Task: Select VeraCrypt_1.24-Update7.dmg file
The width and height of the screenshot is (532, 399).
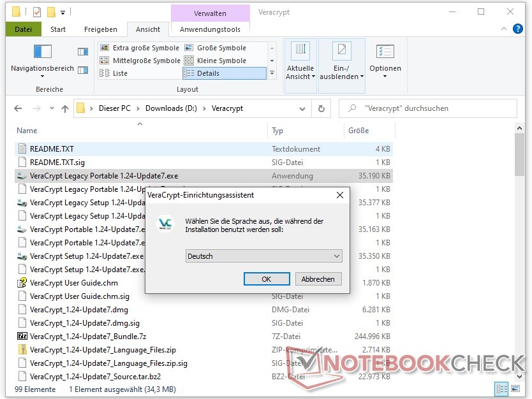Action: (x=203, y=310)
